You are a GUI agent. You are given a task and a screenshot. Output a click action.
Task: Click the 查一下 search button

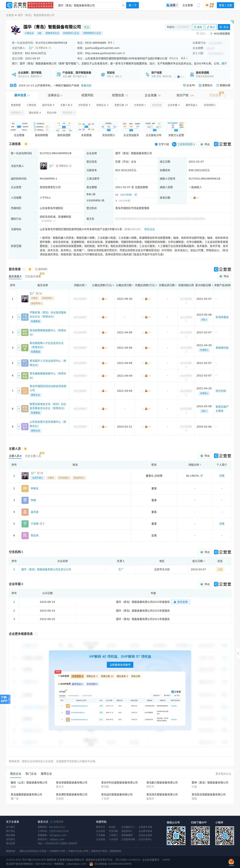coord(133,5)
